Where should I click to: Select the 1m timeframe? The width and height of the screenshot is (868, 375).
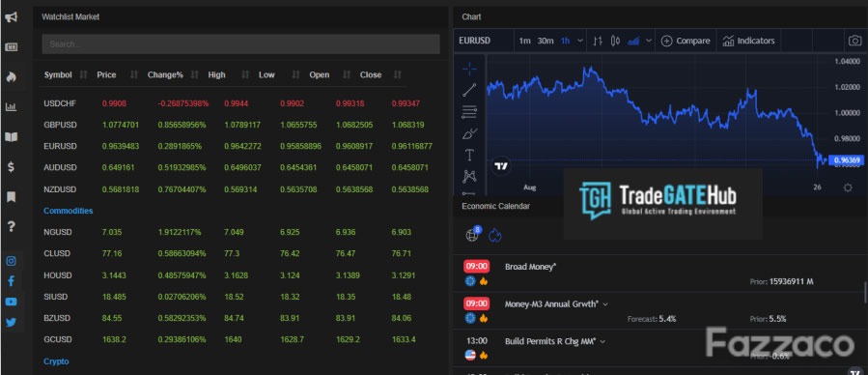tap(525, 41)
